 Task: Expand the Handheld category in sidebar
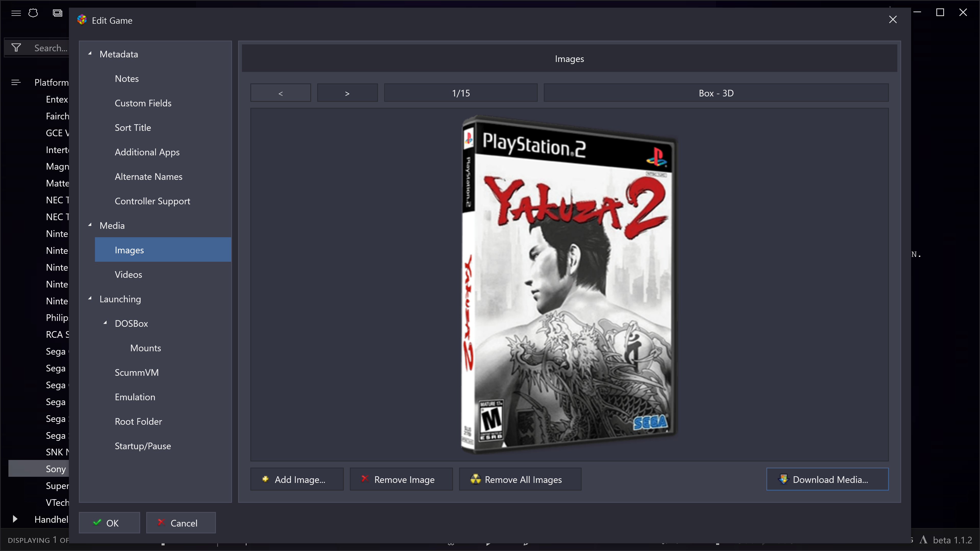point(15,519)
